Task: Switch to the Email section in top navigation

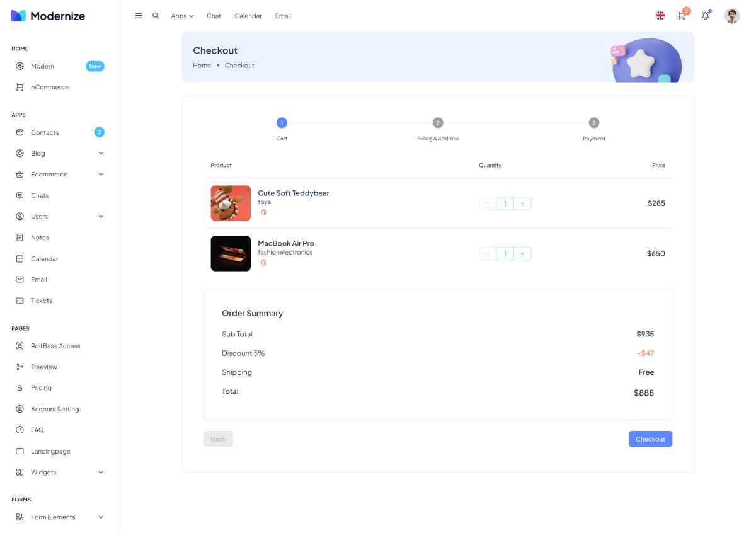Action: tap(283, 16)
